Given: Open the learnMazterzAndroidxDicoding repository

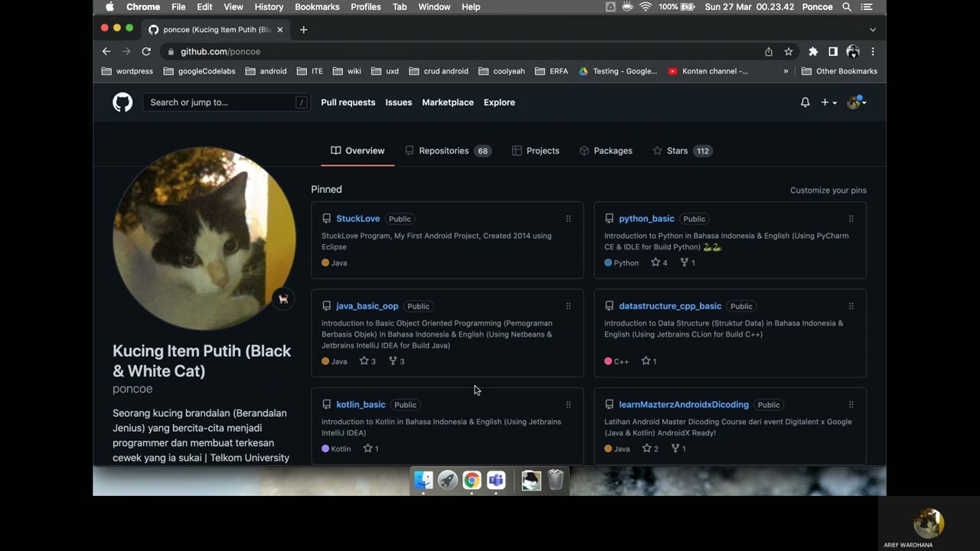Looking at the screenshot, I should coord(684,405).
